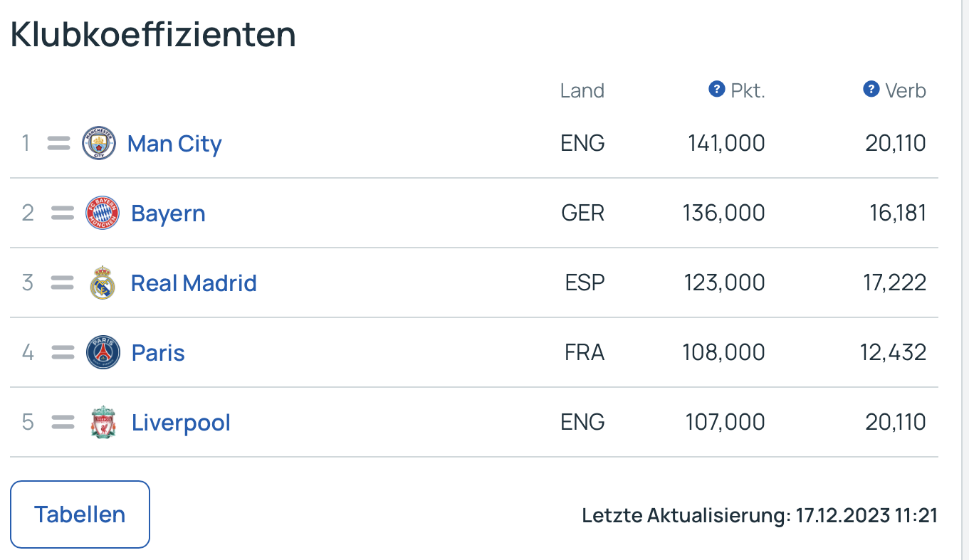Click the help icon beside Verb
The width and height of the screenshot is (969, 560).
click(871, 90)
